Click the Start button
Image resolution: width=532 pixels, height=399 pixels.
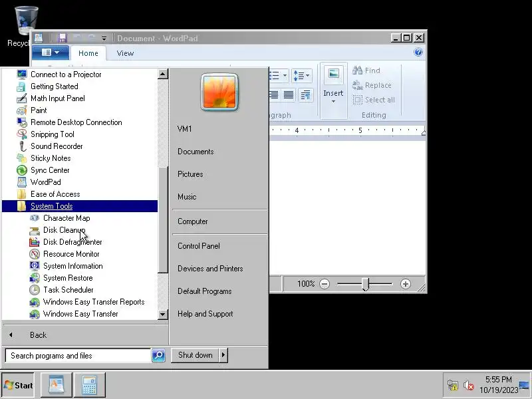[19, 385]
